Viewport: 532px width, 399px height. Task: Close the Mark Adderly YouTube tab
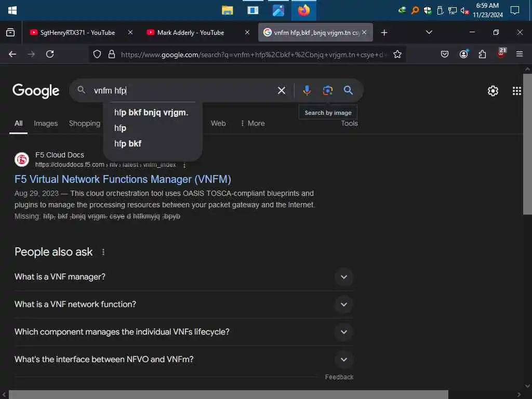click(x=247, y=32)
